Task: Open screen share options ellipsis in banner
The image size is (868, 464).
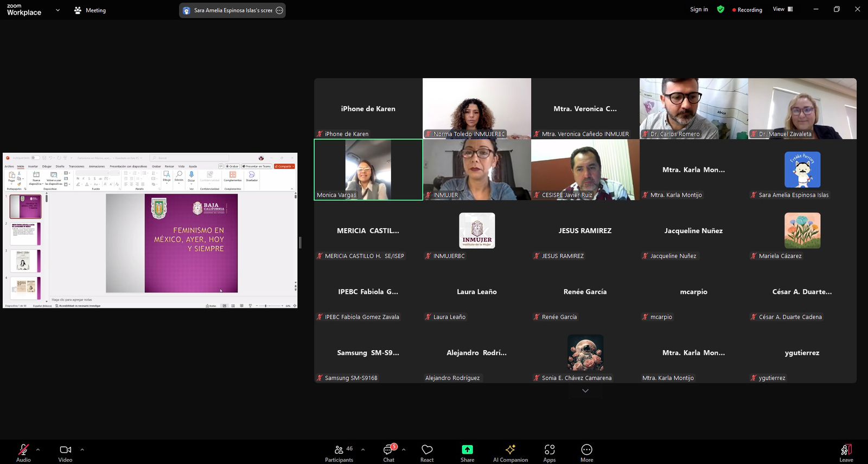Action: click(279, 10)
